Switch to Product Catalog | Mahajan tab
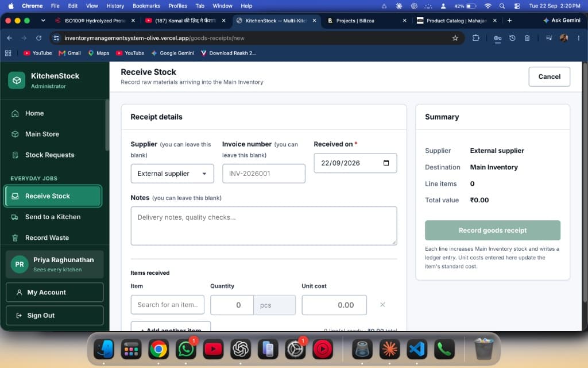The height and width of the screenshot is (368, 588). pos(457,21)
